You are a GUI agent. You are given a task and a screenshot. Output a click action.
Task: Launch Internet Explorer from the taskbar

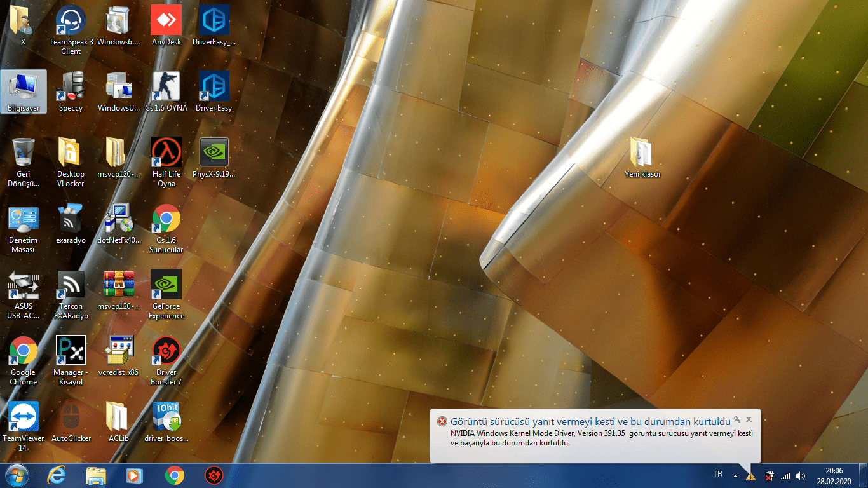pyautogui.click(x=57, y=475)
